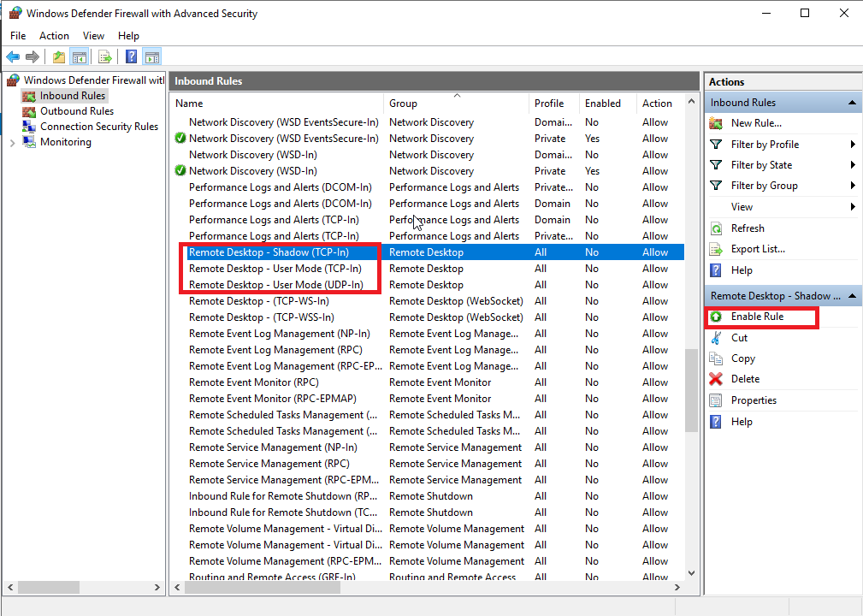Select Outbound Rules in the tree

(76, 111)
